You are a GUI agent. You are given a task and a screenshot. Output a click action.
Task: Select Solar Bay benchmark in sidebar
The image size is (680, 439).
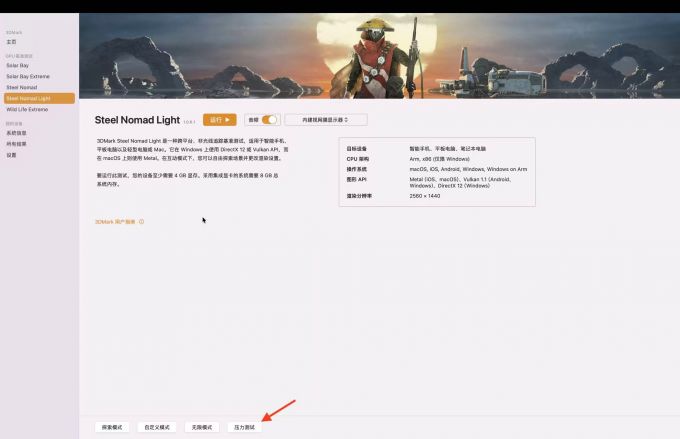[x=17, y=66]
